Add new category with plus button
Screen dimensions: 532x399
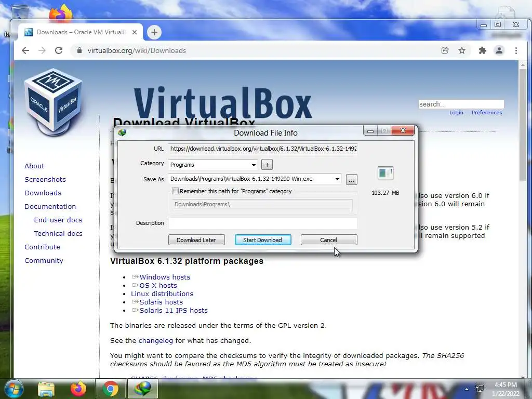(x=267, y=165)
